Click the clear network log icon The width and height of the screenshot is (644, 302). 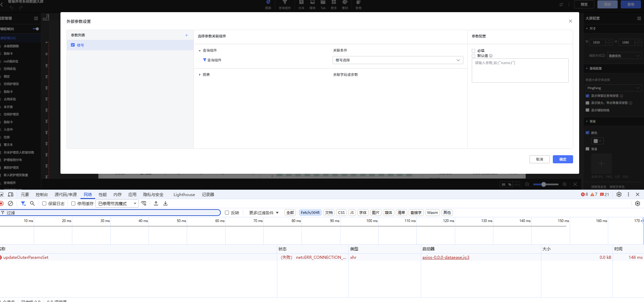pyautogui.click(x=10, y=203)
